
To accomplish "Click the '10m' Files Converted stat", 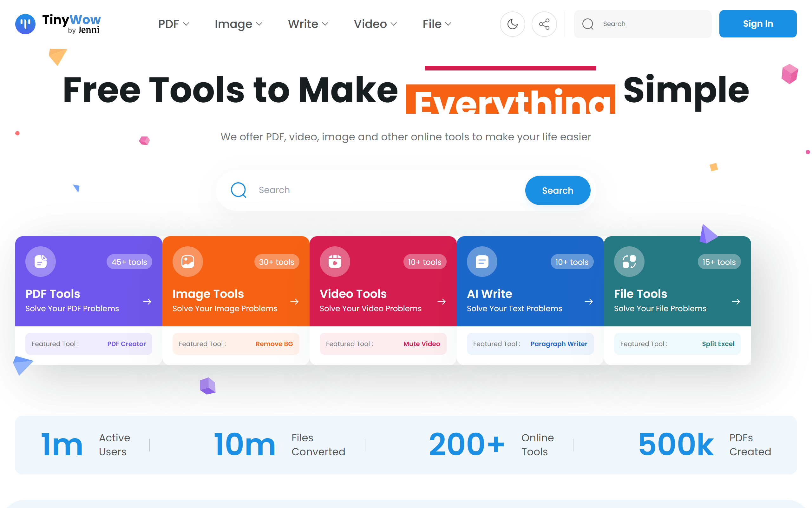I will pos(245,444).
